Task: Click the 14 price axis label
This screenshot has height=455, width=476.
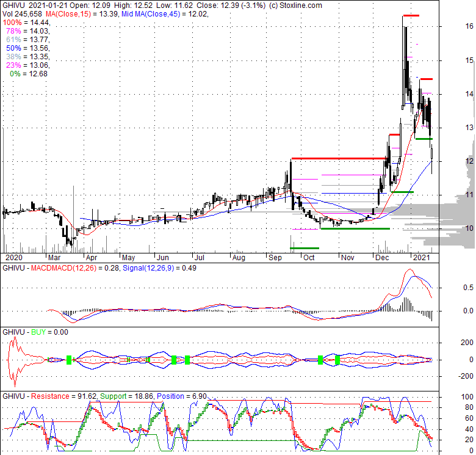Action: [469, 94]
